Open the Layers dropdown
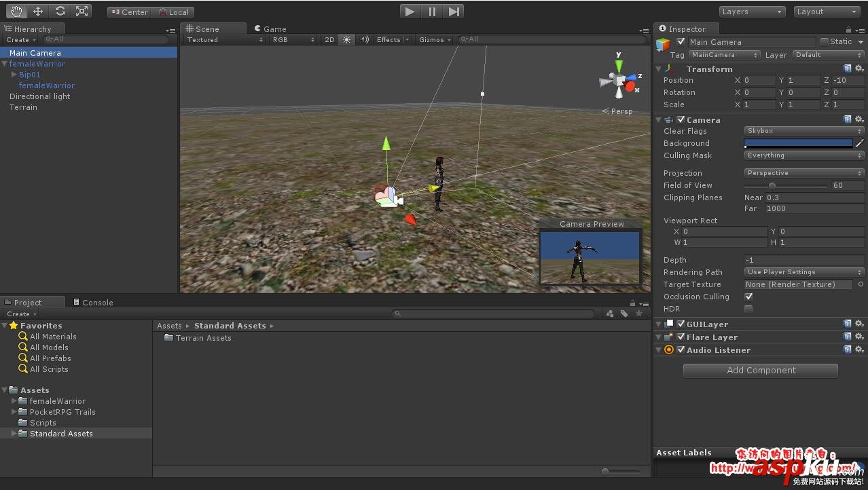The image size is (868, 490). 752,12
